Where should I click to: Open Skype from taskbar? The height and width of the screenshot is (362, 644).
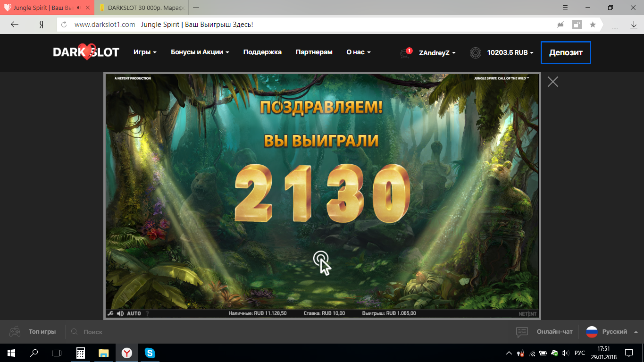click(150, 353)
